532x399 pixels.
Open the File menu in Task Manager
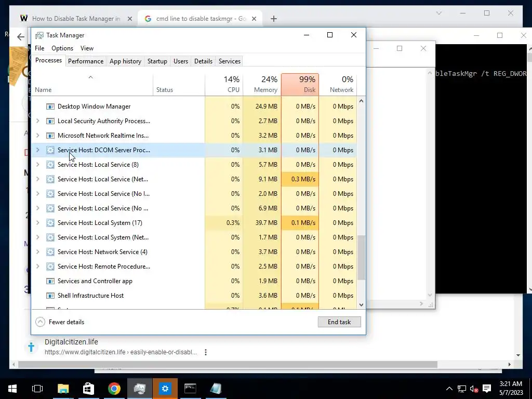click(39, 48)
